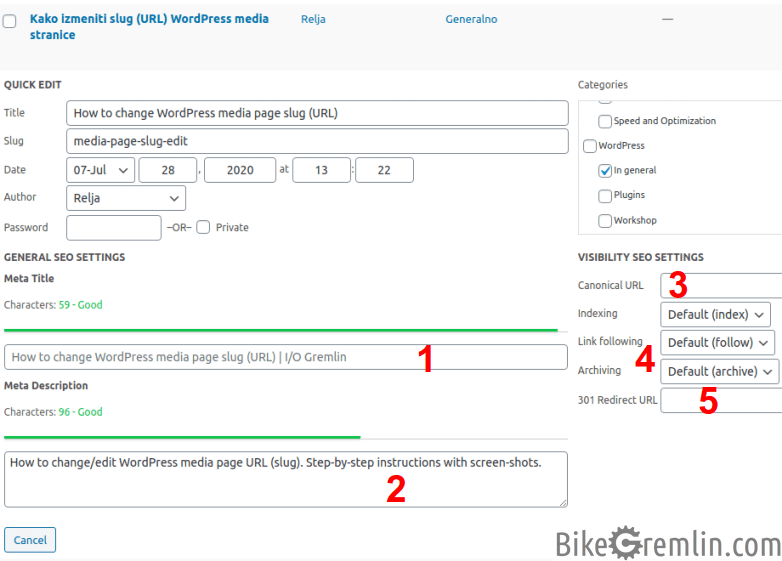Open the Generalno category link
This screenshot has width=782, height=561.
click(471, 19)
